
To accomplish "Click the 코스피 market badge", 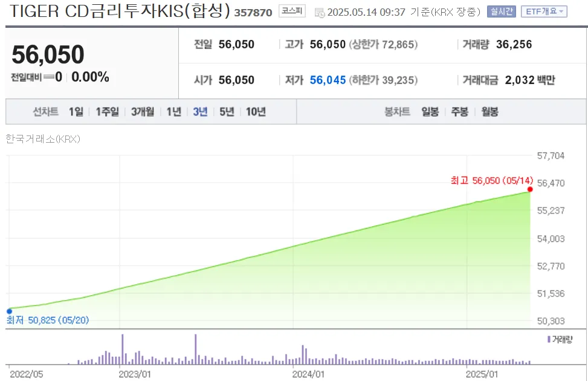I will click(292, 11).
